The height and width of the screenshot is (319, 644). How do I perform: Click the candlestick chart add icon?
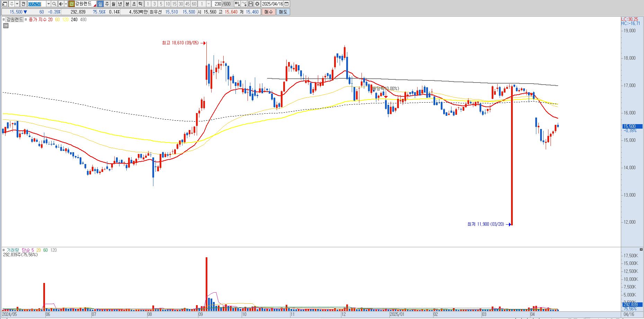[x=237, y=4]
